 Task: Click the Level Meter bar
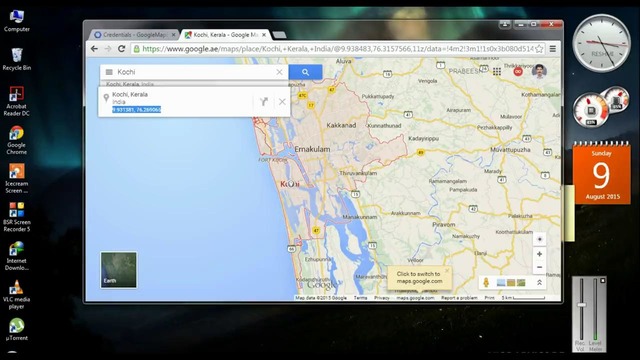click(595, 310)
